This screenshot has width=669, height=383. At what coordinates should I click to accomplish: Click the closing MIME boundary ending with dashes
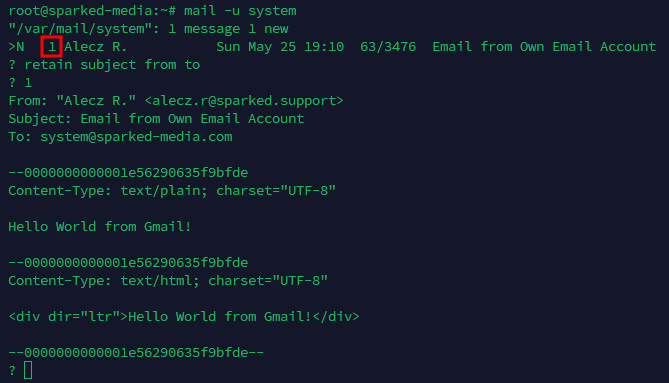coord(136,352)
